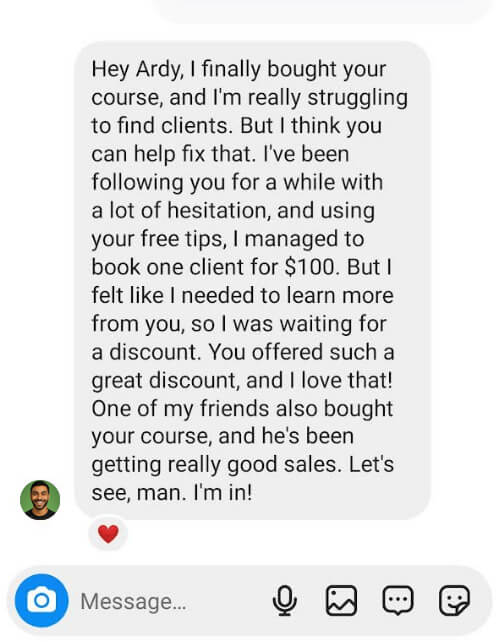
Task: Click the words "struggling" in the message
Action: (x=357, y=98)
